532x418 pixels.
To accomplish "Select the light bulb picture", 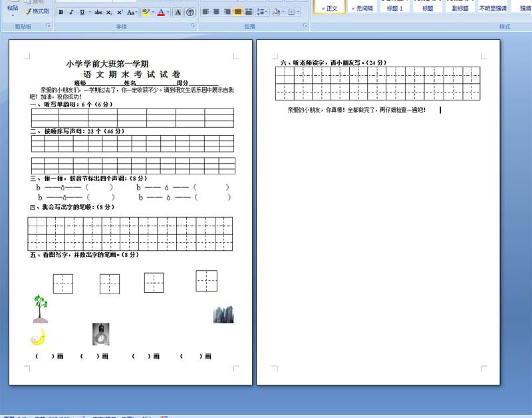I will point(101,334).
